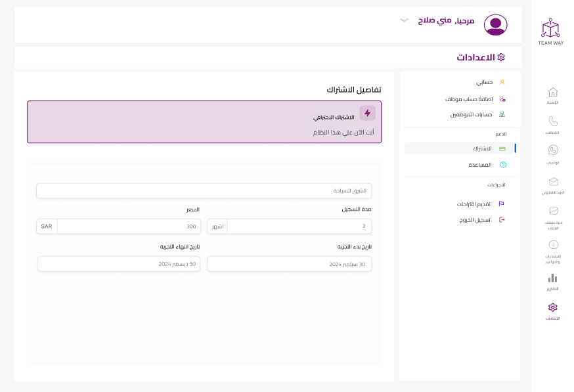Image resolution: width=574 pixels, height=392 pixels.
Task: Open البريد الالكتروني (Email) from sidebar
Action: click(x=552, y=181)
